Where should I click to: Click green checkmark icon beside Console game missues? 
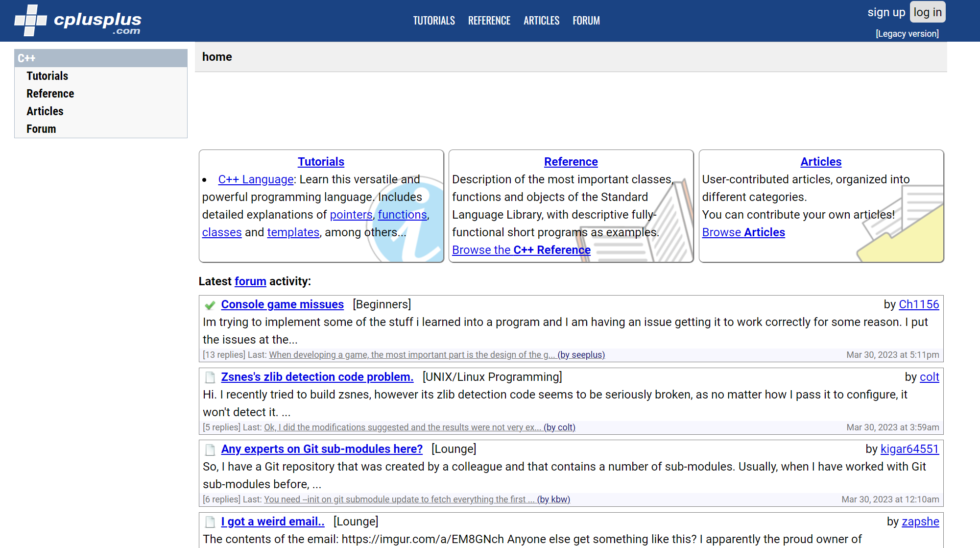(210, 305)
